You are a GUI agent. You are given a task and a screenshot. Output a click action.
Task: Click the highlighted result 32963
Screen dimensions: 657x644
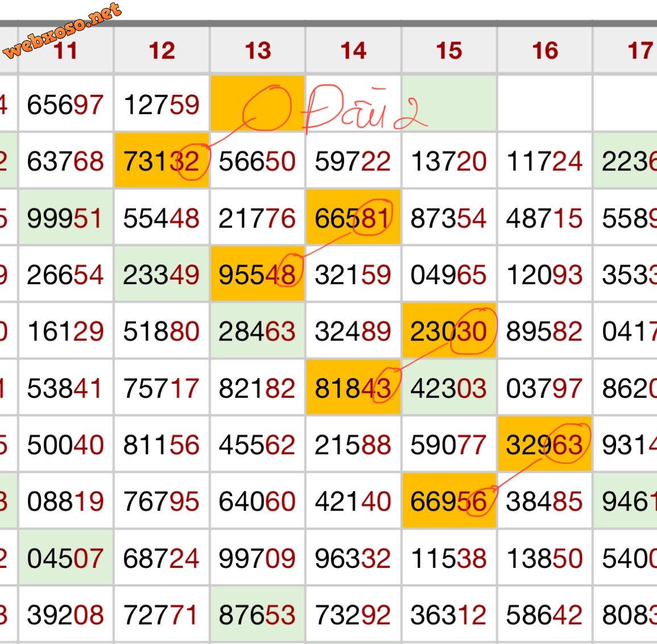545,445
